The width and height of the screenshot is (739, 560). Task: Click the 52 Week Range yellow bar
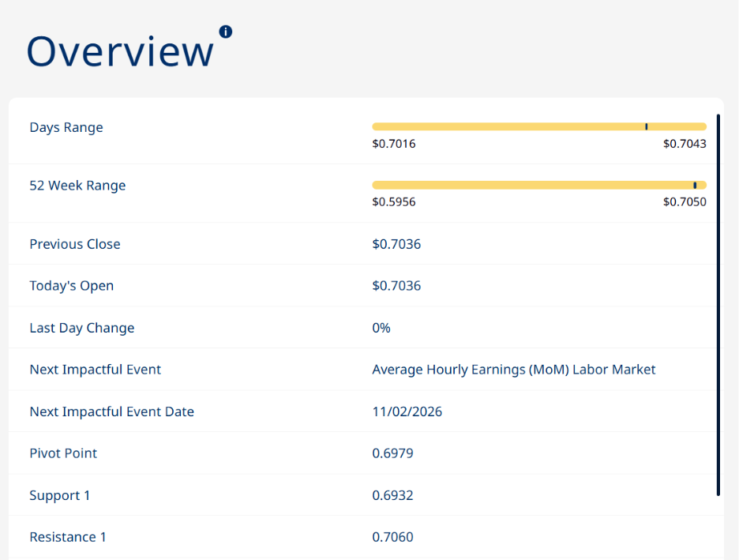pos(539,186)
